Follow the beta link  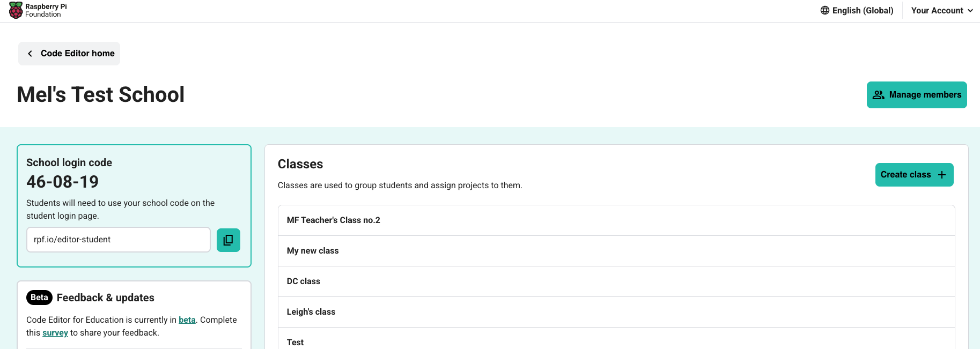click(187, 320)
